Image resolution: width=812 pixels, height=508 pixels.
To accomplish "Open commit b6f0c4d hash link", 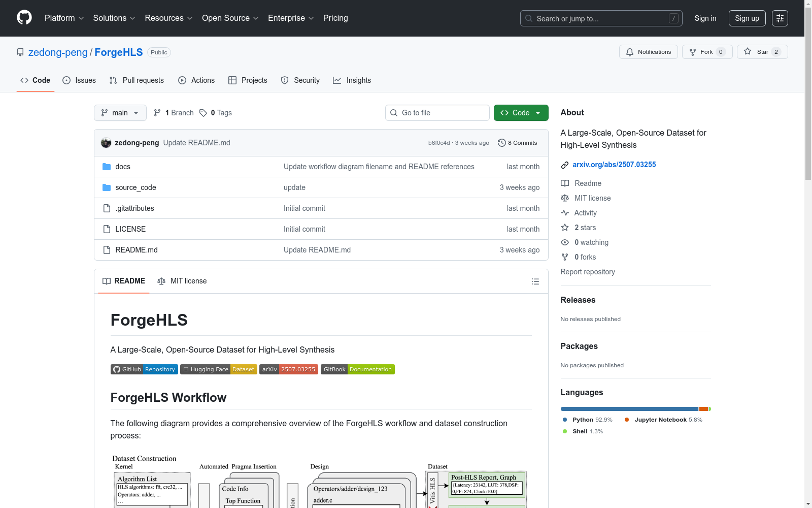I will [439, 143].
